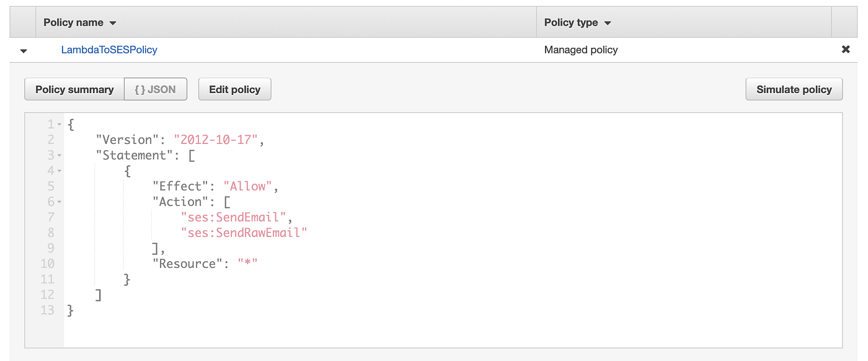
Task: Click the Edit policy button
Action: pyautogui.click(x=234, y=89)
